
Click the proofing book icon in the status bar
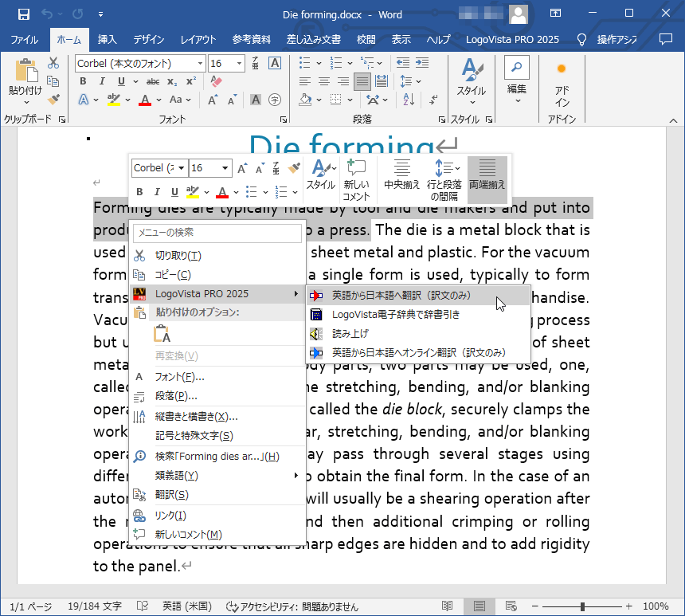(143, 606)
